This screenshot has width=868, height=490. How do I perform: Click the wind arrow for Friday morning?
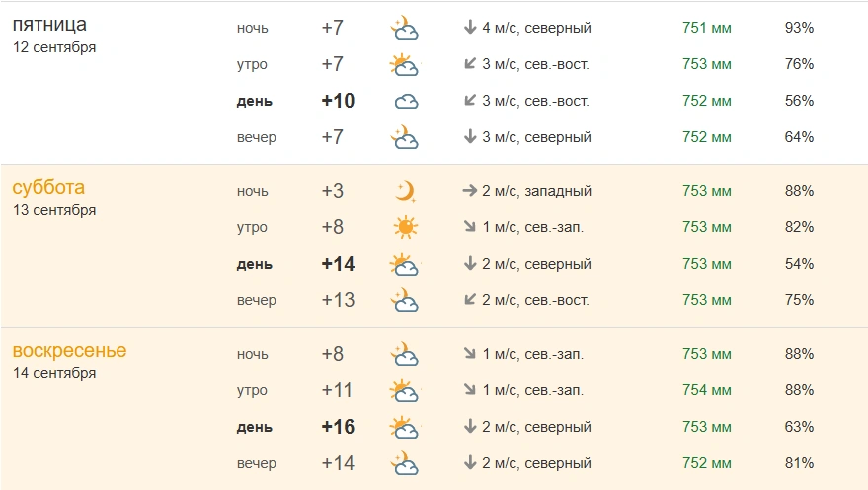point(469,64)
